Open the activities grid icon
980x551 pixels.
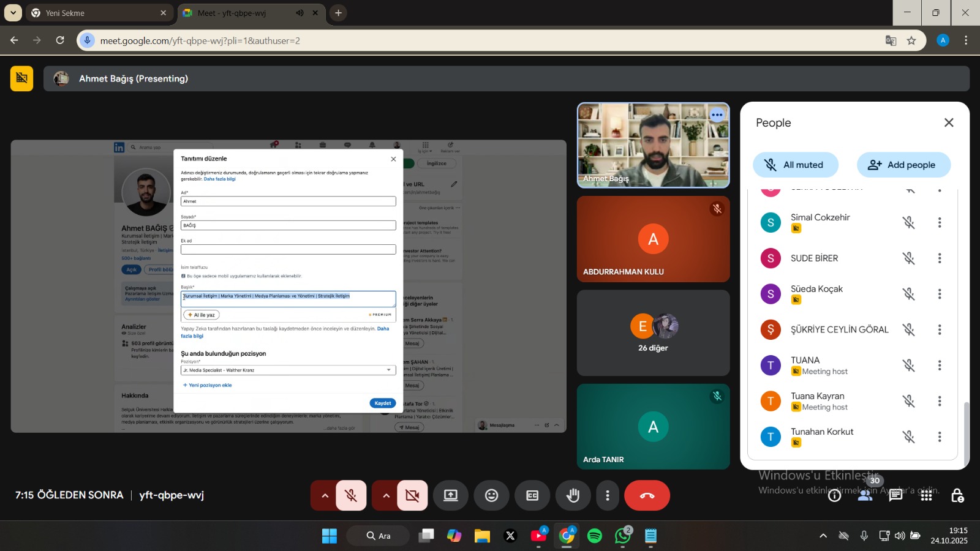pyautogui.click(x=926, y=496)
